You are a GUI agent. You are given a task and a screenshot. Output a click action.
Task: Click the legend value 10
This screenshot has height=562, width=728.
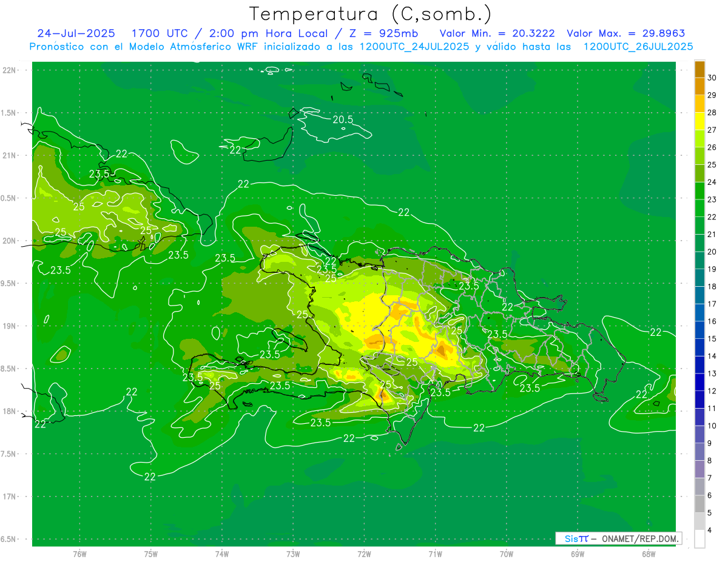pos(712,426)
